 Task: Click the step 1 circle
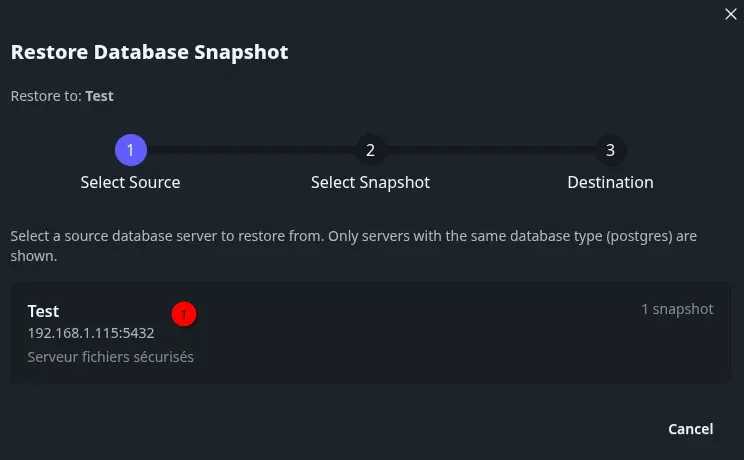[131, 151]
